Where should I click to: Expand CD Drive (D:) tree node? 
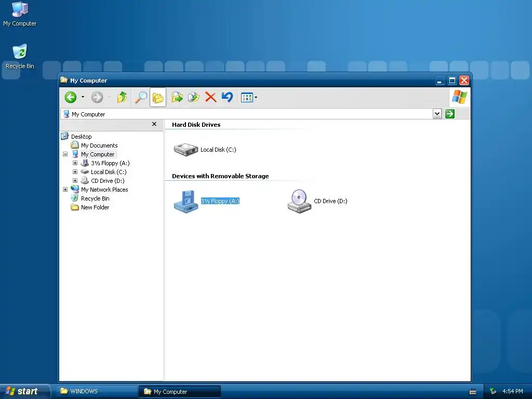75,180
